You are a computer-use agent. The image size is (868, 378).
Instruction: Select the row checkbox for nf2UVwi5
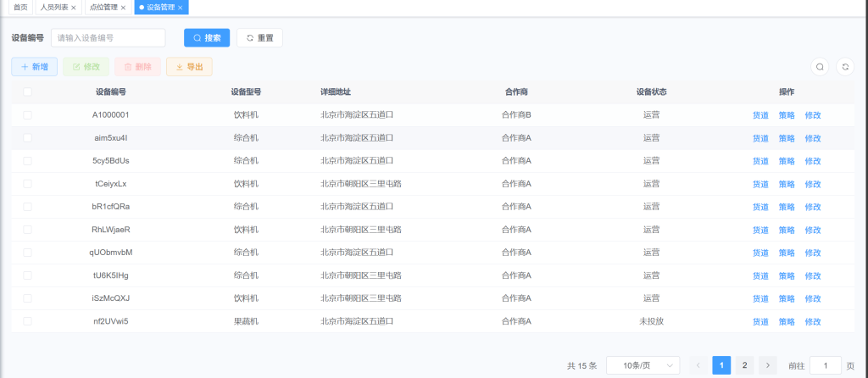(x=28, y=321)
